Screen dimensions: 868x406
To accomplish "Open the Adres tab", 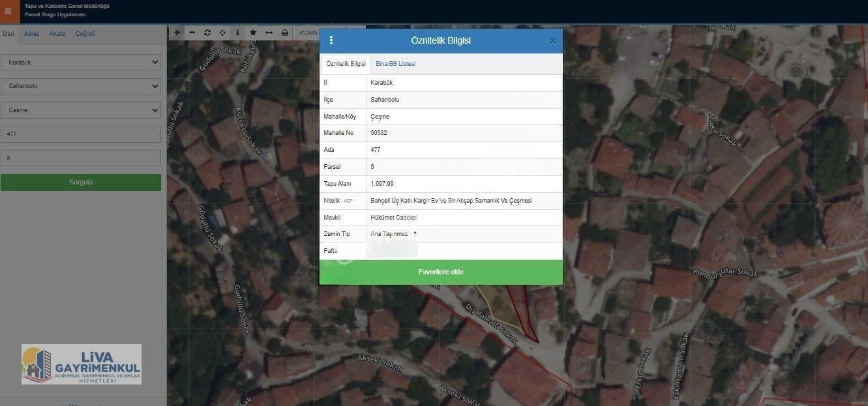I will pyautogui.click(x=31, y=34).
